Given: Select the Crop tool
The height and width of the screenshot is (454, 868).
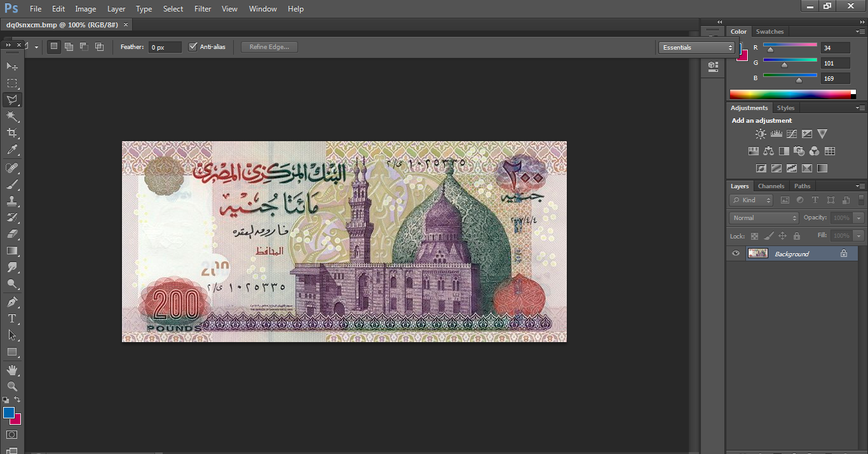Looking at the screenshot, I should coord(12,133).
